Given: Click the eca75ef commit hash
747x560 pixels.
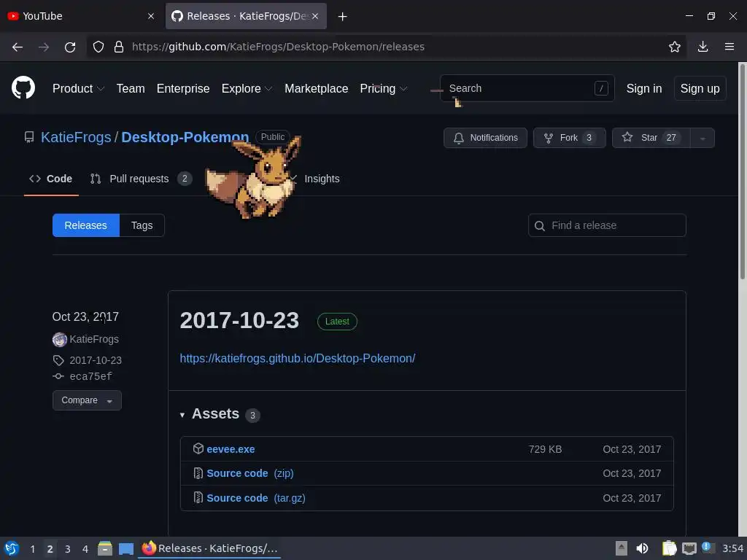Looking at the screenshot, I should point(91,377).
